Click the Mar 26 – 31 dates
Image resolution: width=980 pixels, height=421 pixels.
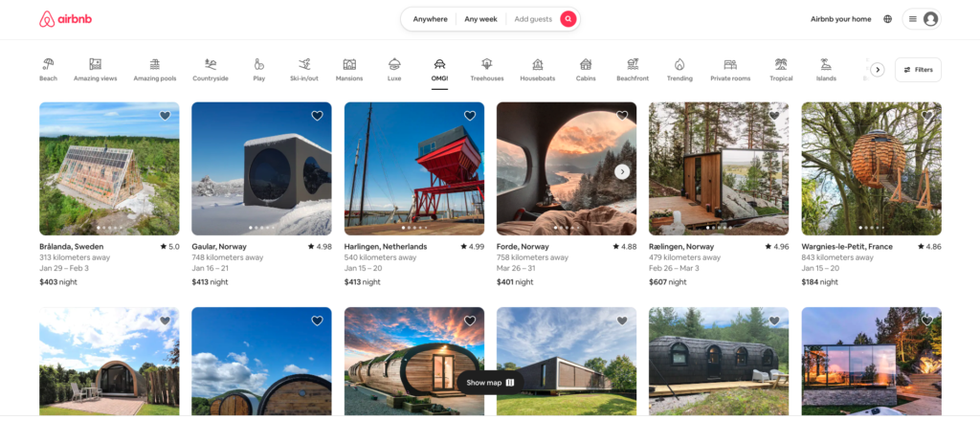click(x=518, y=268)
